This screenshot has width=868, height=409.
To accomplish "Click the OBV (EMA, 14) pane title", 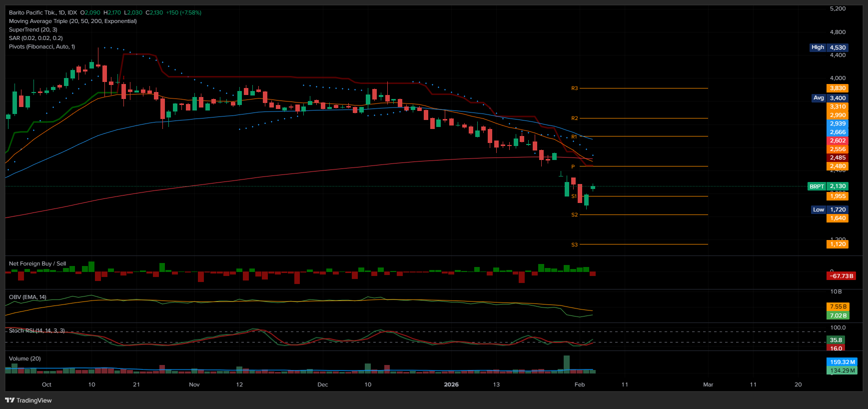I will pyautogui.click(x=27, y=297).
